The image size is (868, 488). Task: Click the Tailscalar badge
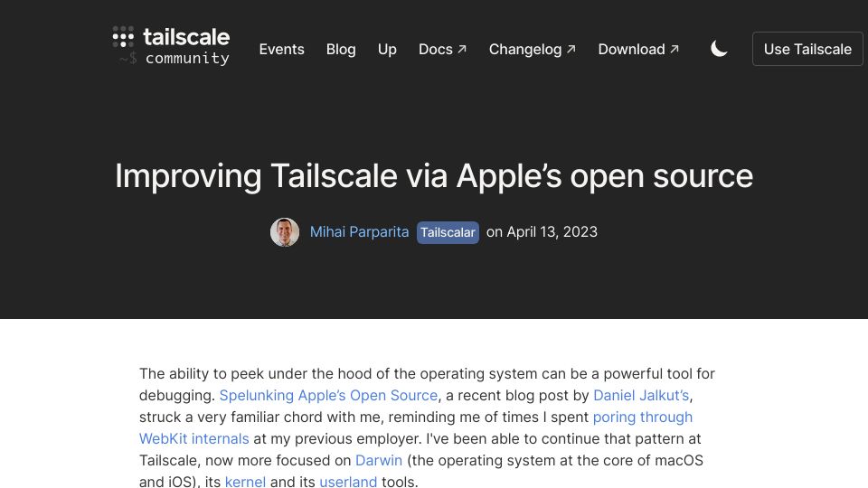pos(448,232)
